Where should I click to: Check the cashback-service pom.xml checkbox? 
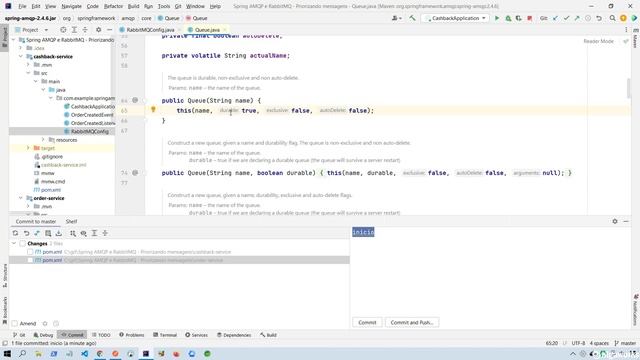[x=30, y=252]
